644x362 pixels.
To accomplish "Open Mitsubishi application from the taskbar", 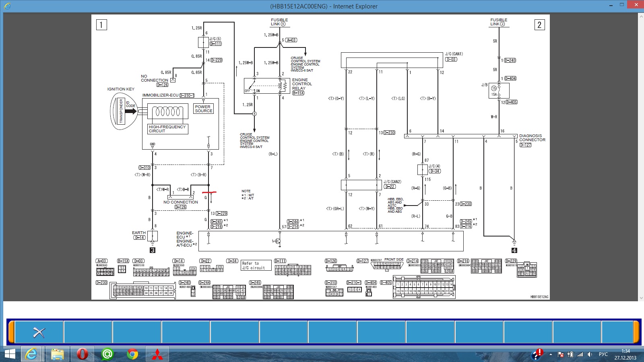I will point(157,354).
